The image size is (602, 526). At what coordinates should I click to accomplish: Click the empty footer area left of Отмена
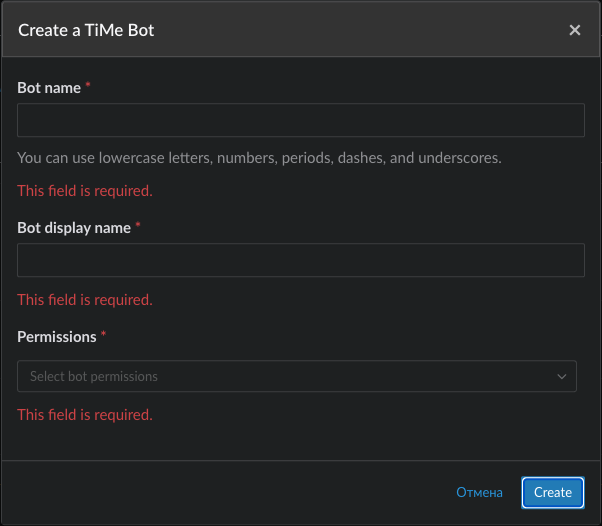coord(227,492)
